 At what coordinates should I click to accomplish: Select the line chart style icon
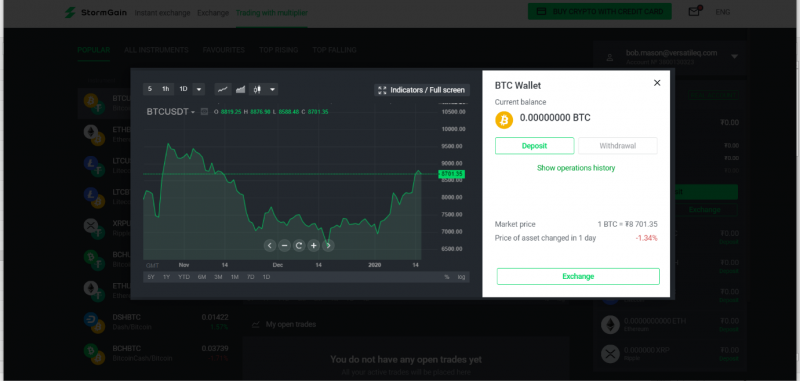pyautogui.click(x=222, y=89)
